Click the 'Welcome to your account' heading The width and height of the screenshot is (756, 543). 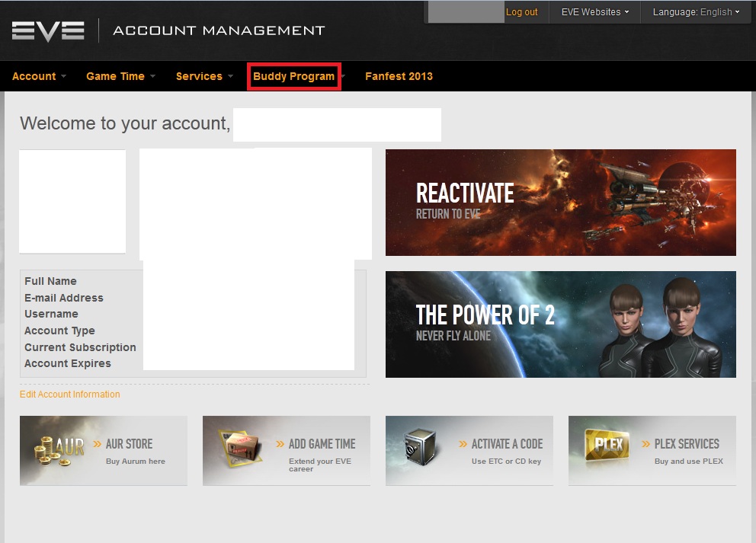click(125, 123)
